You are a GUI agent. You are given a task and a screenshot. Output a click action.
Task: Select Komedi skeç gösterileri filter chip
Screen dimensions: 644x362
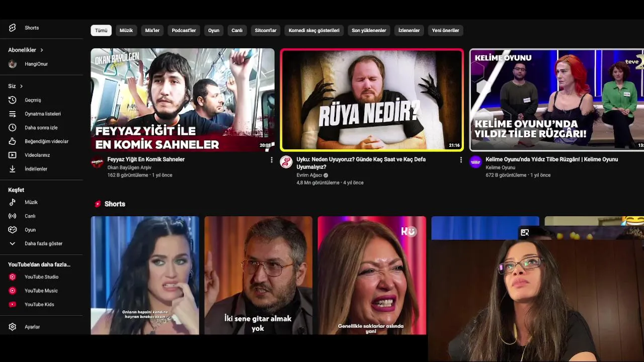[314, 31]
